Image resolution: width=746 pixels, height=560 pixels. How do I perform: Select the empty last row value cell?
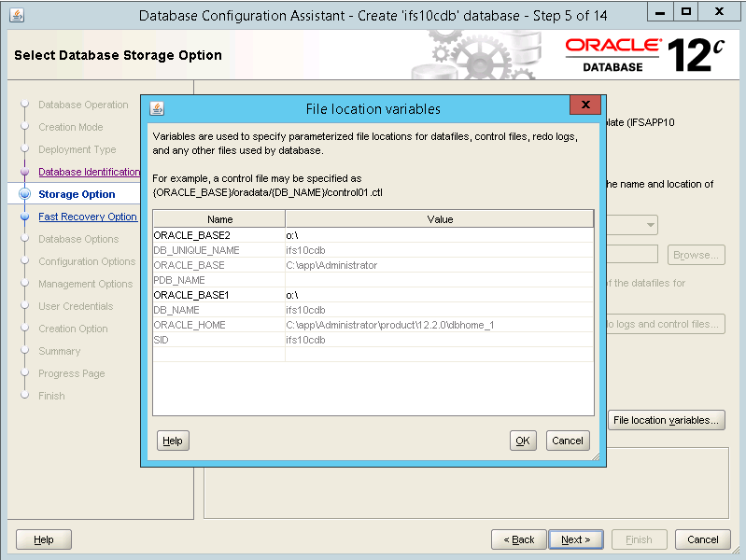(439, 355)
